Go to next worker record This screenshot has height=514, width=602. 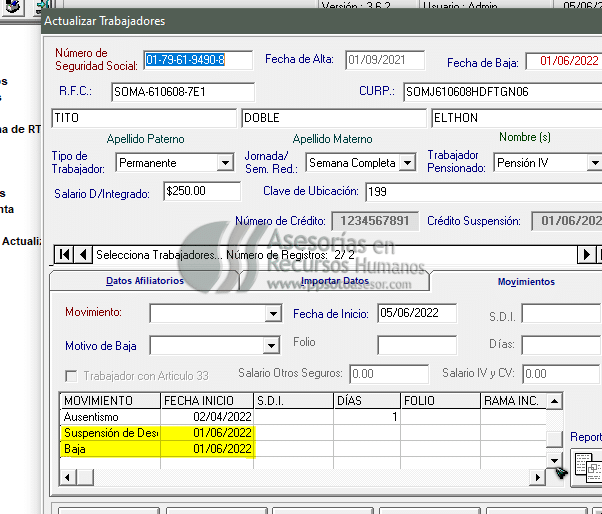point(587,254)
